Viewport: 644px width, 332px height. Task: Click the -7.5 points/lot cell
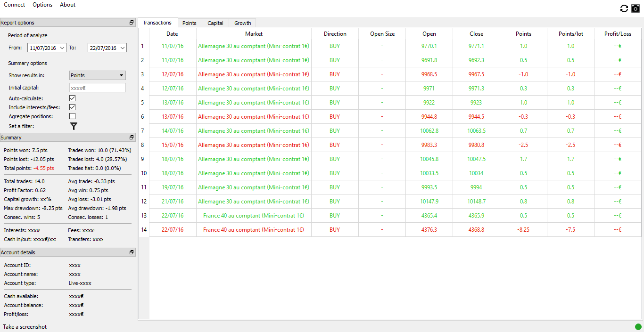[x=571, y=230]
